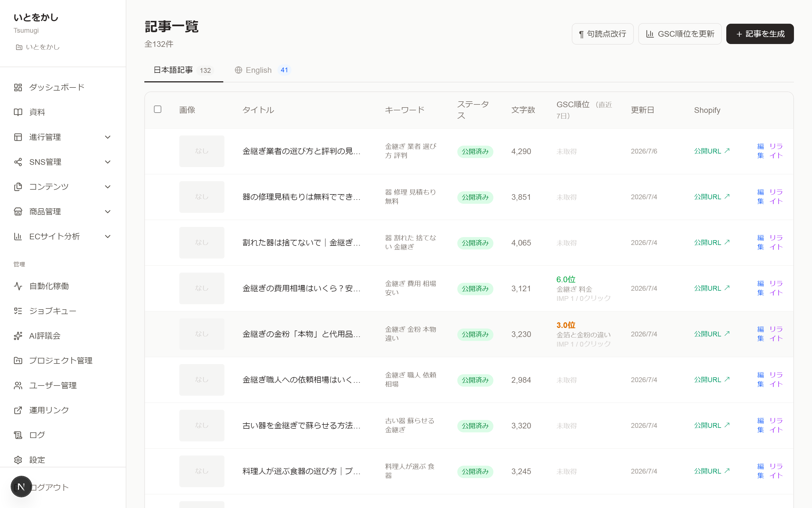The image size is (812, 508).
Task: Click the title 器の修理見積もりは無料でき…
Action: pos(301,197)
